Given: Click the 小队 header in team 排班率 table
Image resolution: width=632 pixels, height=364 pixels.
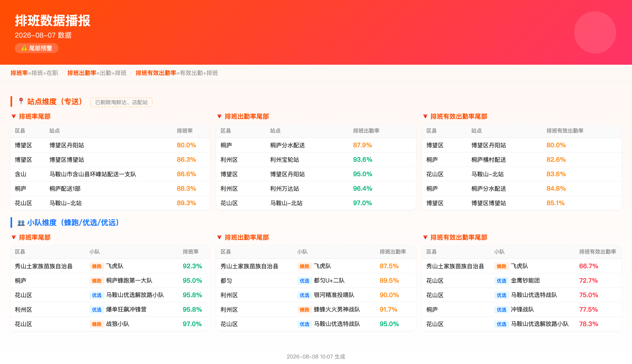Looking at the screenshot, I should 95,252.
